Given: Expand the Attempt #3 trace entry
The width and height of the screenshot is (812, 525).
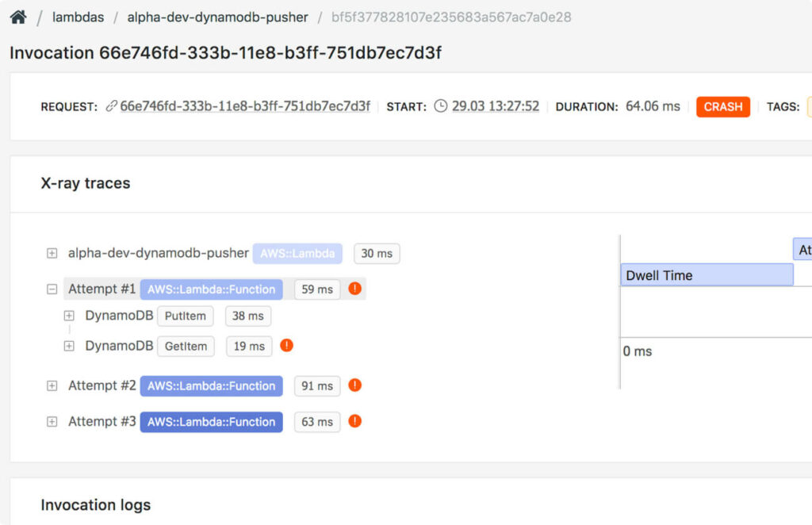Looking at the screenshot, I should point(52,422).
